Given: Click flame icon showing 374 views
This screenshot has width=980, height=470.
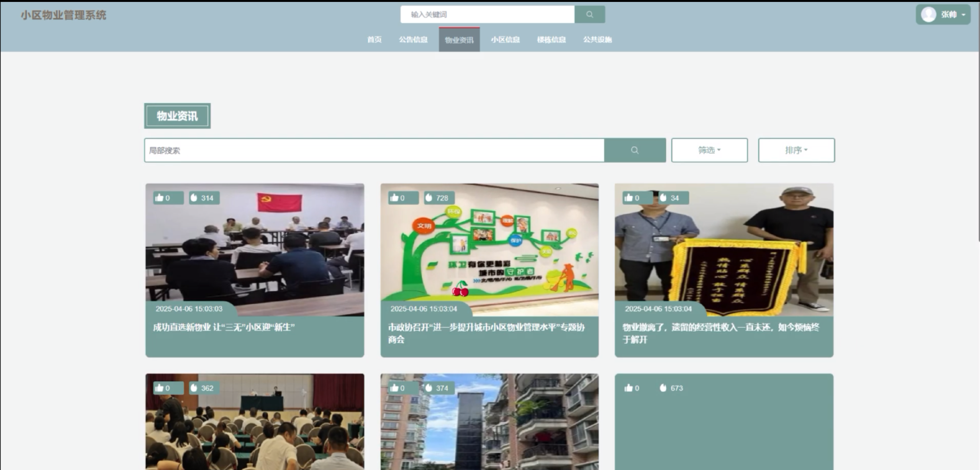Looking at the screenshot, I should pos(429,388).
